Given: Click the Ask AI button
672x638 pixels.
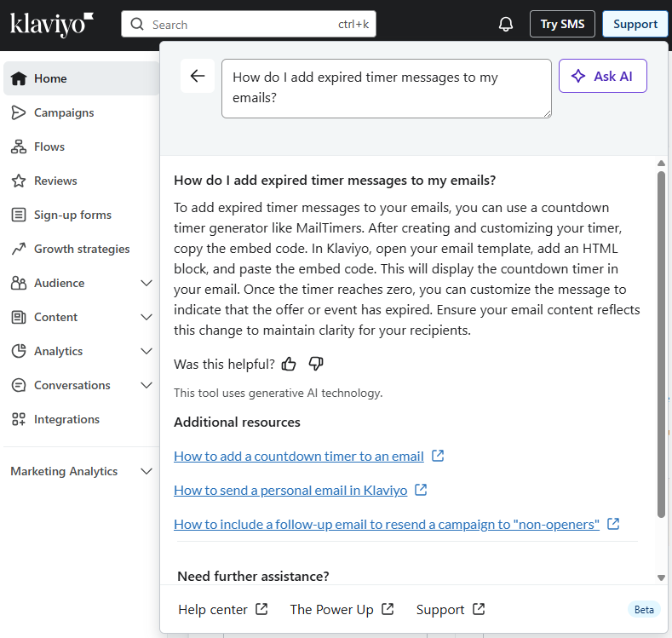Looking at the screenshot, I should (x=602, y=76).
